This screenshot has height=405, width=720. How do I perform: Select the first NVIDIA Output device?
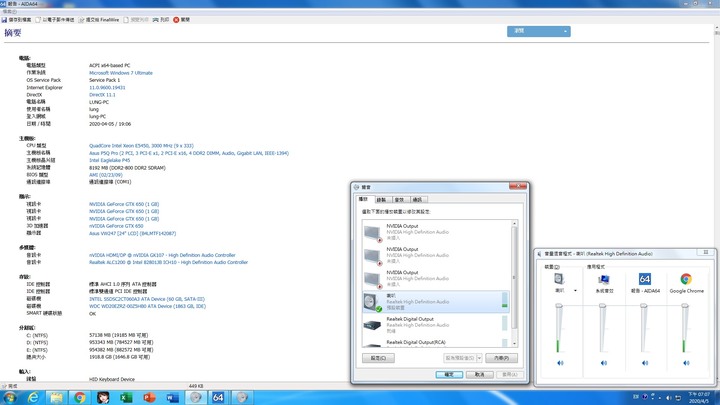pos(436,232)
